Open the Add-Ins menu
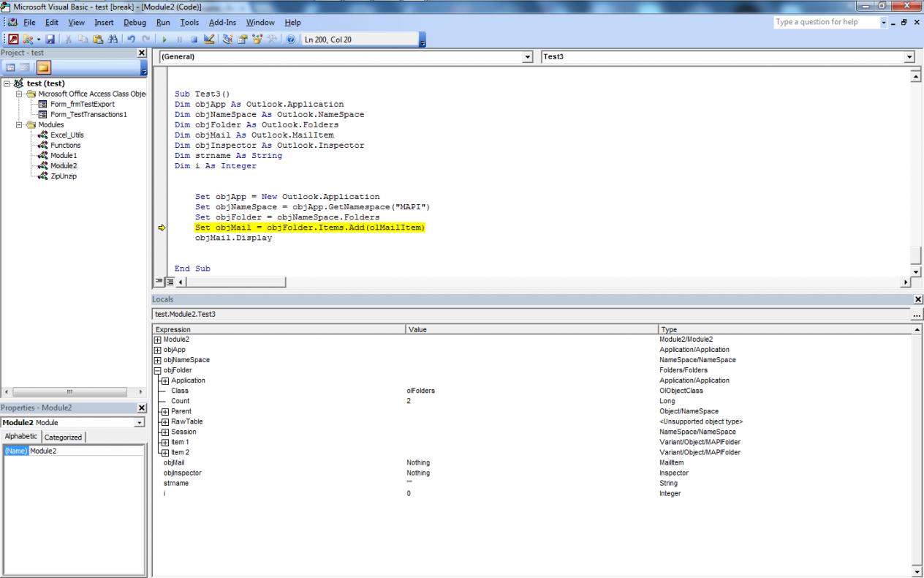924x578 pixels. pyautogui.click(x=223, y=23)
